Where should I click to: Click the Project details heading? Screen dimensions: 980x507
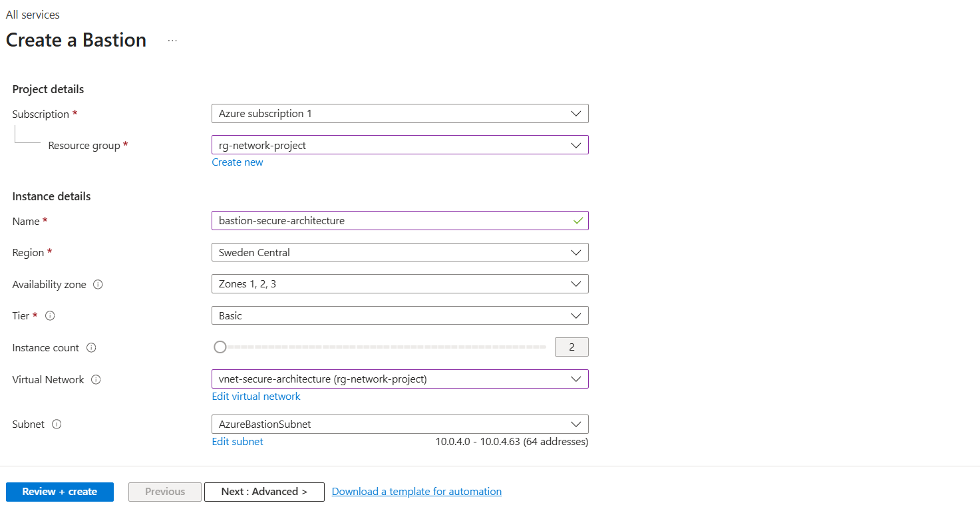(x=48, y=89)
